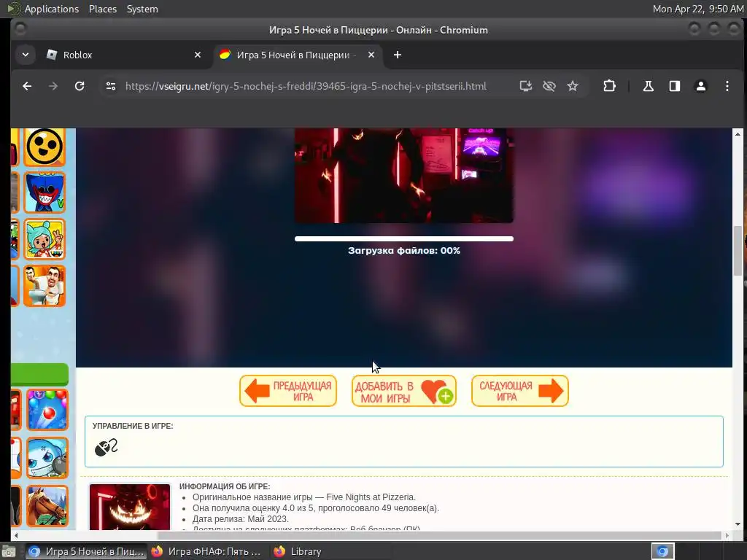Open the Library window from taskbar

[x=298, y=551]
